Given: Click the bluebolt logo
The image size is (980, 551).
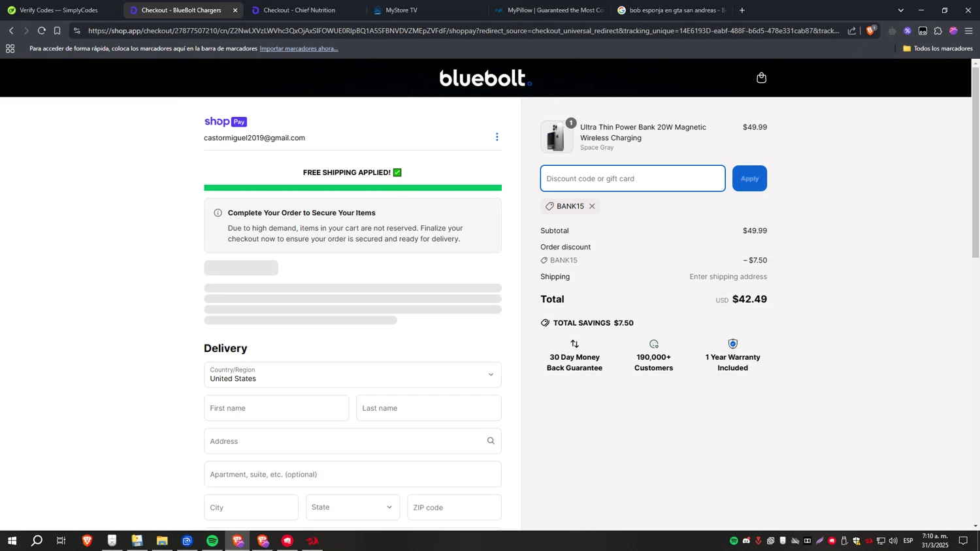Looking at the screenshot, I should (x=485, y=78).
